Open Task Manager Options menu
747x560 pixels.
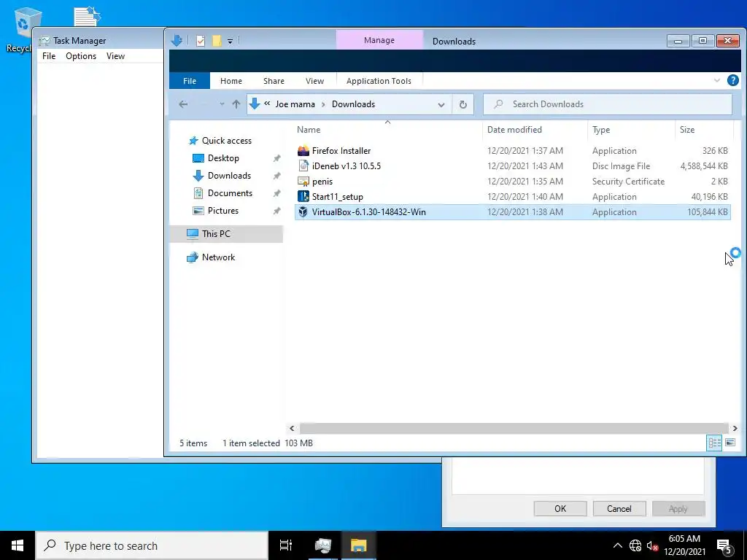[x=81, y=56]
